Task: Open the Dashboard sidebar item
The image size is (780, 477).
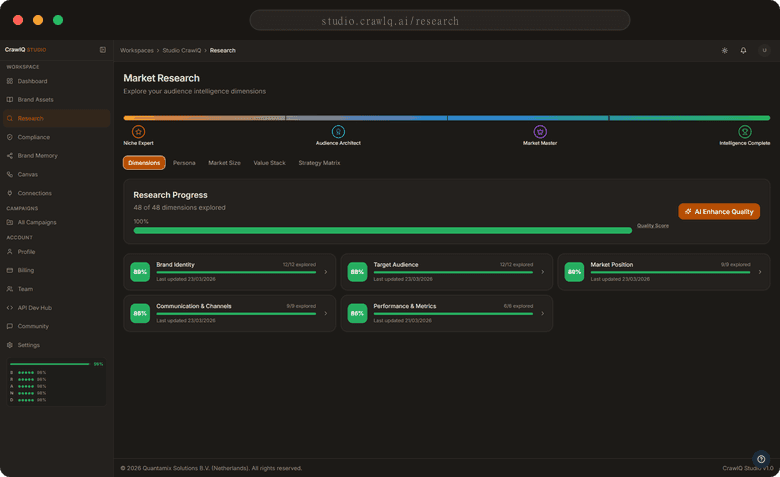Action: (56, 81)
